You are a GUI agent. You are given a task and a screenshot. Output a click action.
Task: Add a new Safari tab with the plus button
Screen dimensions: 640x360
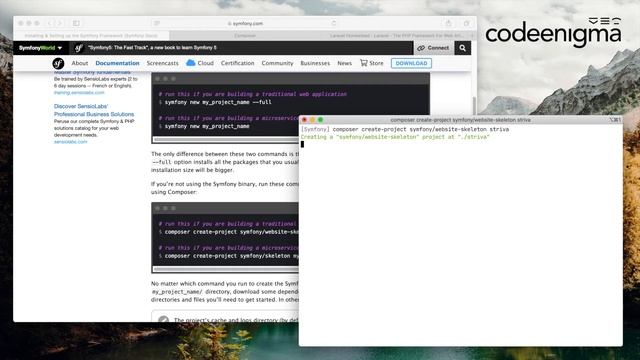pyautogui.click(x=472, y=36)
